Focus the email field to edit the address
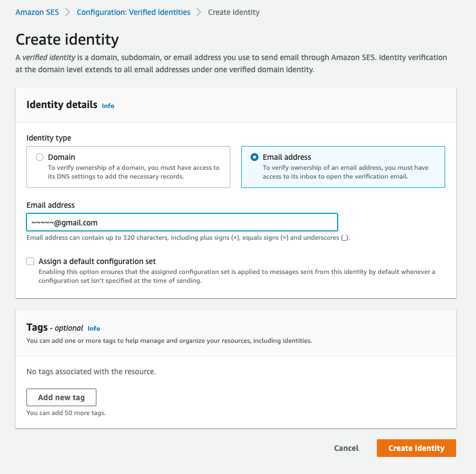The image size is (476, 474). pos(182,222)
